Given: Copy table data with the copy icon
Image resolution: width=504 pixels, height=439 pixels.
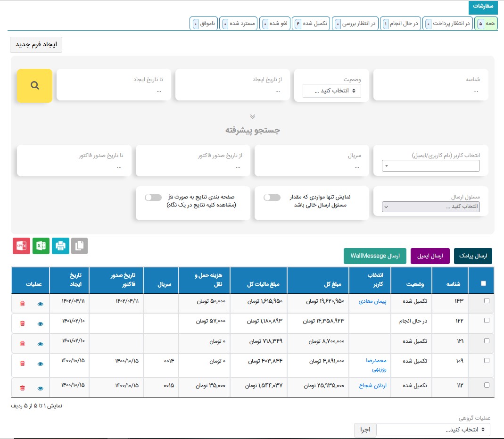Looking at the screenshot, I should tap(79, 246).
